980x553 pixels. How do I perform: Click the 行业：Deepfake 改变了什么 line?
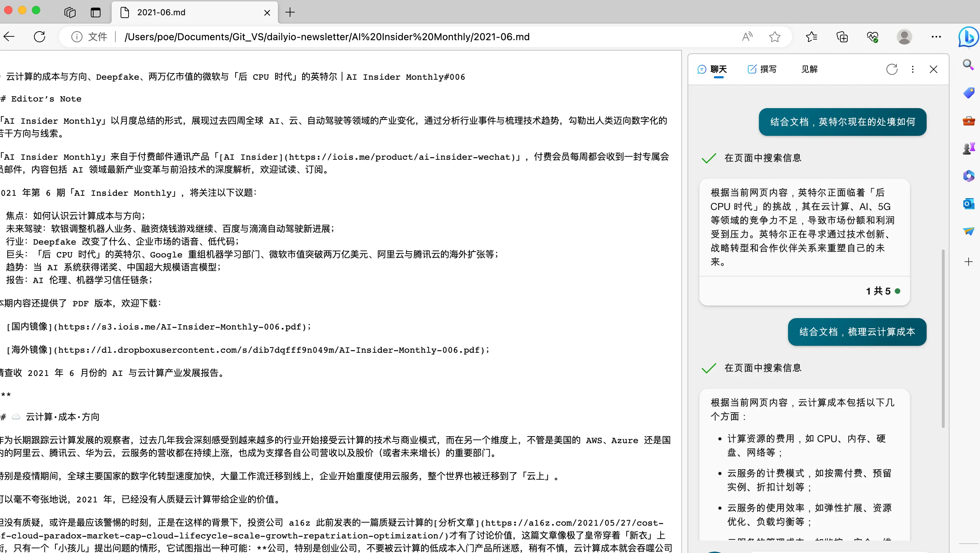point(123,242)
